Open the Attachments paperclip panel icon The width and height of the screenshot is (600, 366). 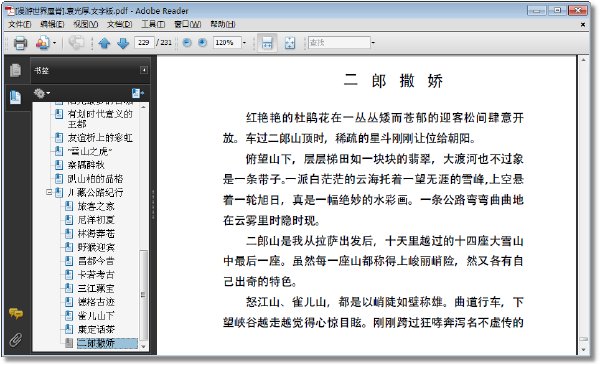16,339
